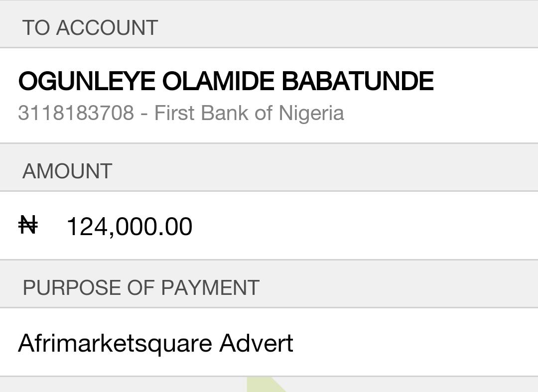Click the word Advert in the purpose
This screenshot has width=538, height=392.
pos(256,343)
